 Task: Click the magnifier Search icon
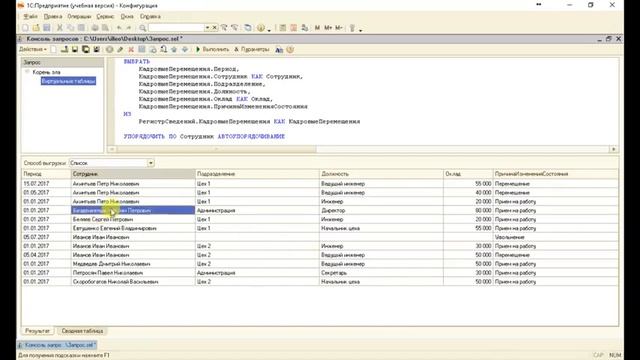(x=142, y=28)
